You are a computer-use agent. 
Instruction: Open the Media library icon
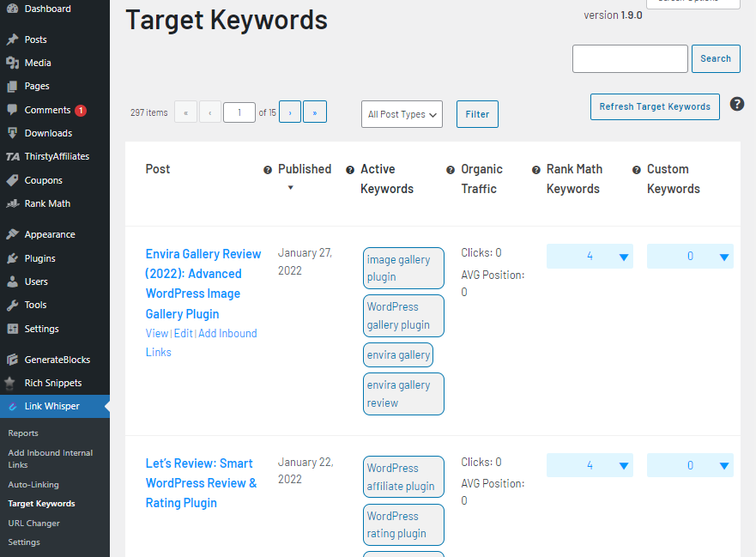pyautogui.click(x=13, y=62)
